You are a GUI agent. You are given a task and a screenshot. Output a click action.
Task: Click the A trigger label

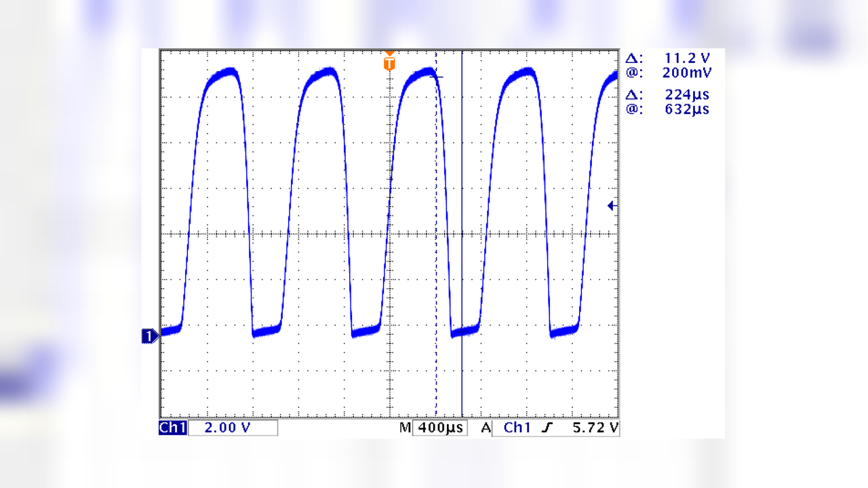(486, 428)
